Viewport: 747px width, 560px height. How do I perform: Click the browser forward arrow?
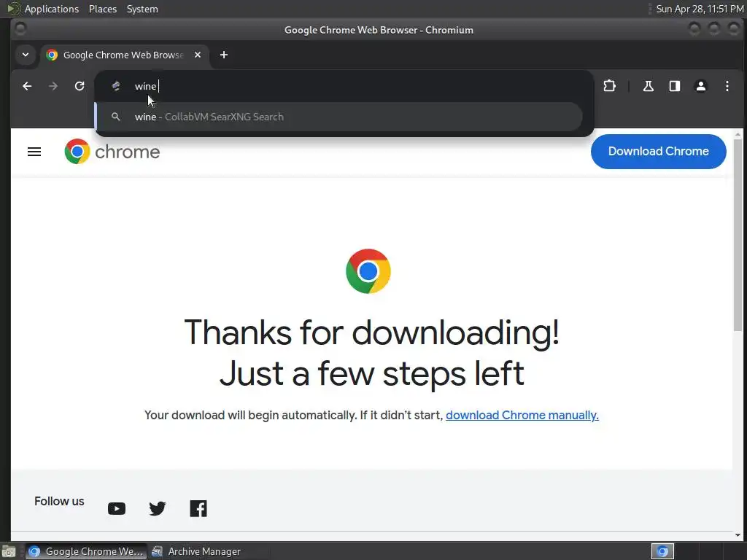point(53,86)
